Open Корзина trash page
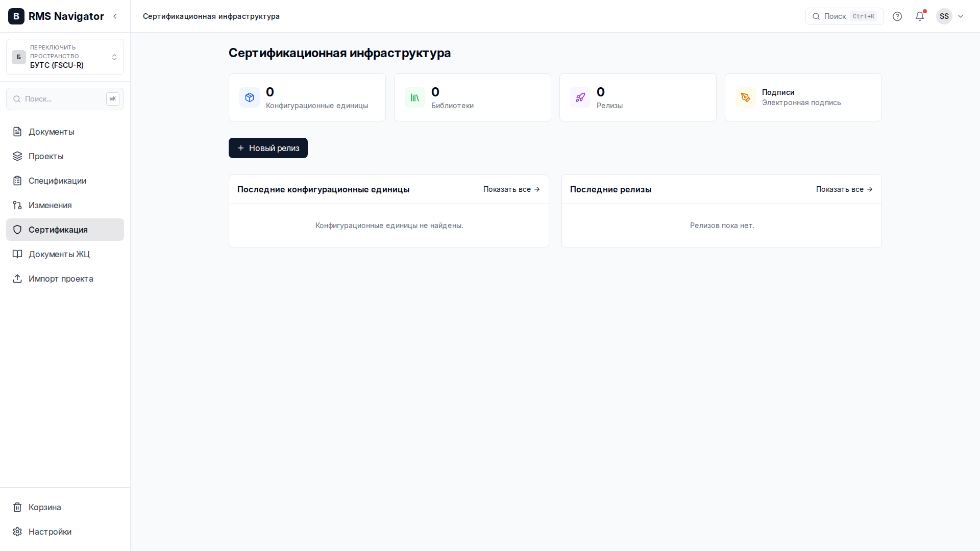 pos(65,507)
